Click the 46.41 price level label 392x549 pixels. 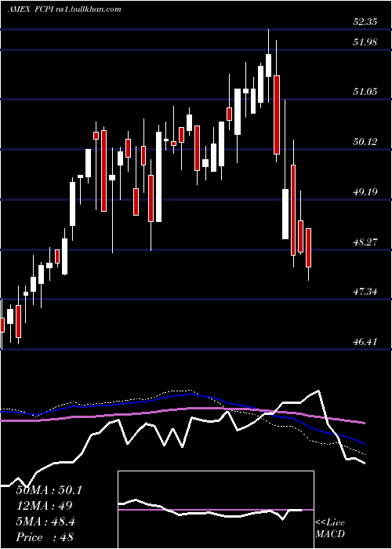point(365,341)
